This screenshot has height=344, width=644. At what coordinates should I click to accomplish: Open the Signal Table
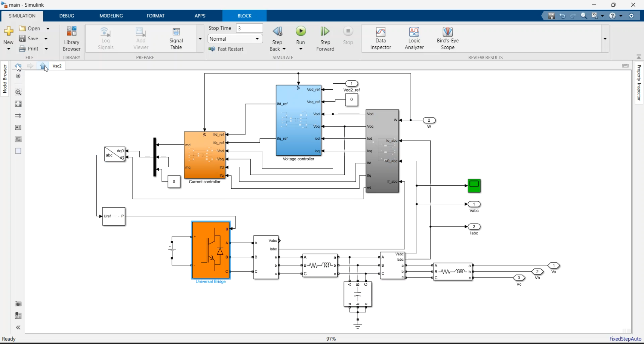click(176, 38)
